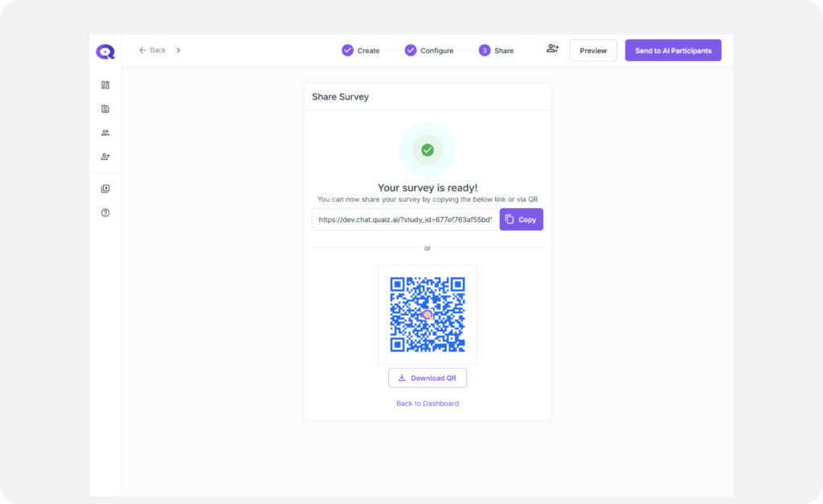Click Send to AI Participants
This screenshot has width=823, height=504.
(673, 51)
